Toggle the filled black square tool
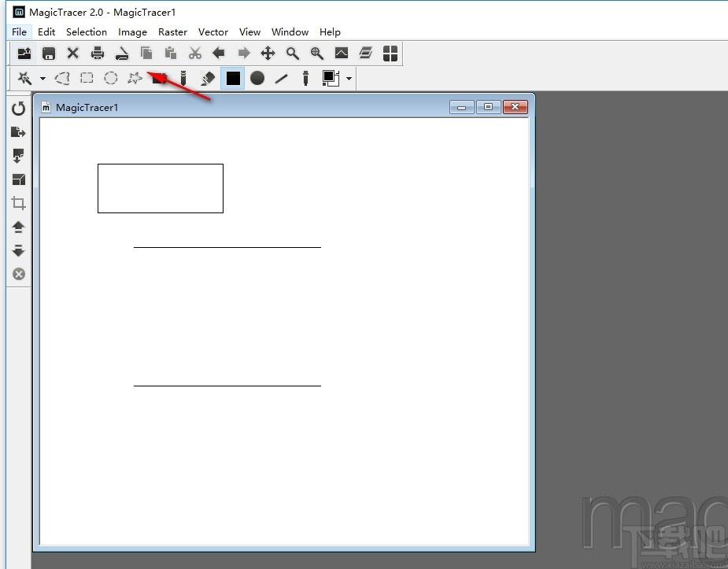This screenshot has width=728, height=569. [233, 78]
